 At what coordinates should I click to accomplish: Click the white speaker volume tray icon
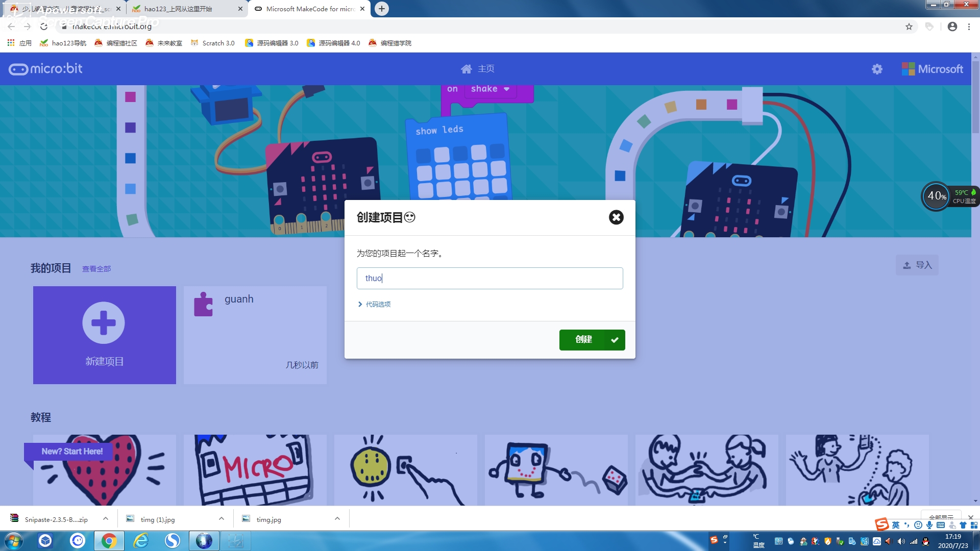[901, 542]
